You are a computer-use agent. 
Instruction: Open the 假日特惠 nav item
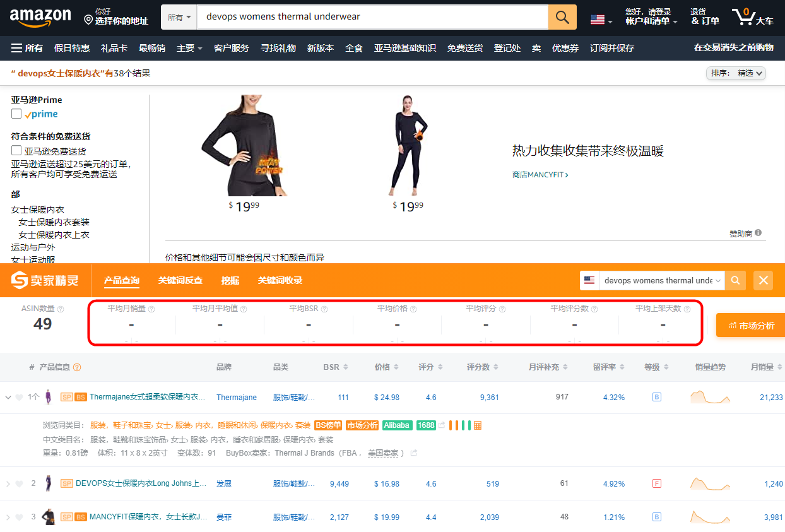(x=72, y=48)
